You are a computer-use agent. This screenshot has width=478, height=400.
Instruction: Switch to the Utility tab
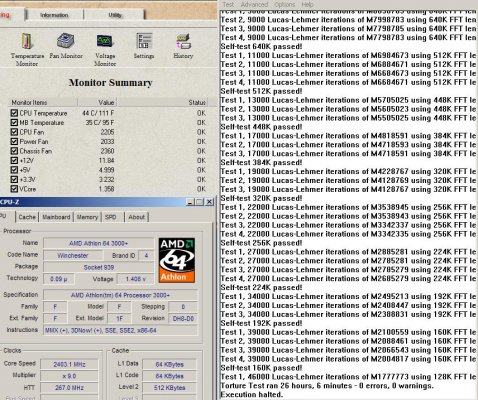115,15
